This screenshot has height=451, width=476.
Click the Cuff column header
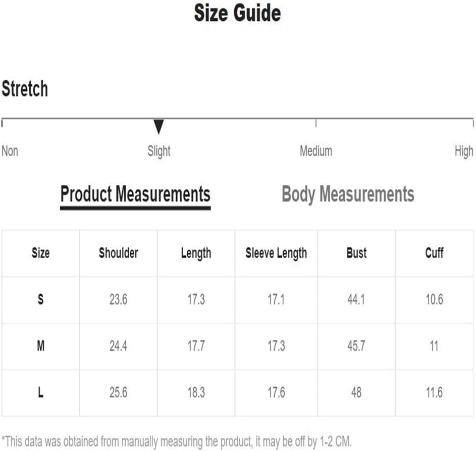pyautogui.click(x=434, y=253)
